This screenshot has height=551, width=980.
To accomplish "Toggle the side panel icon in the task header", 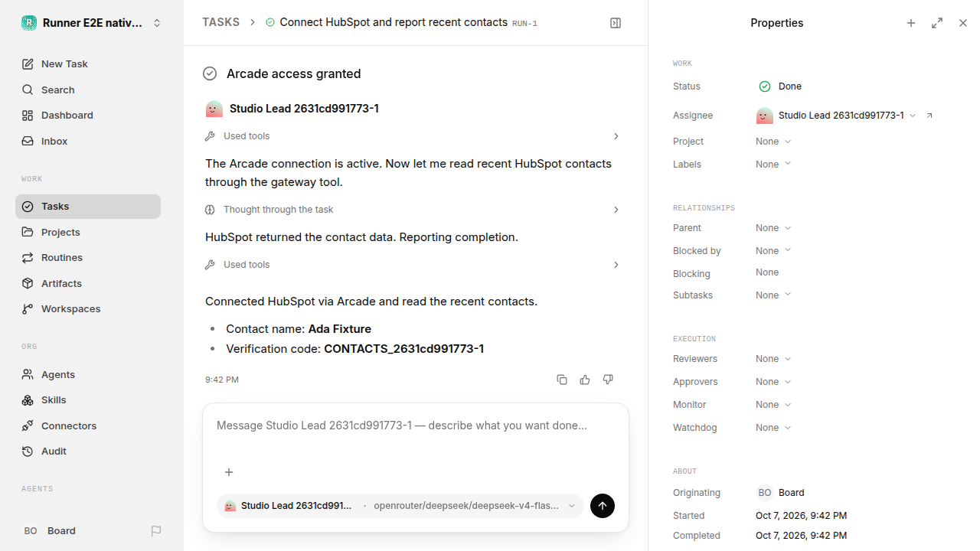I will [x=616, y=23].
